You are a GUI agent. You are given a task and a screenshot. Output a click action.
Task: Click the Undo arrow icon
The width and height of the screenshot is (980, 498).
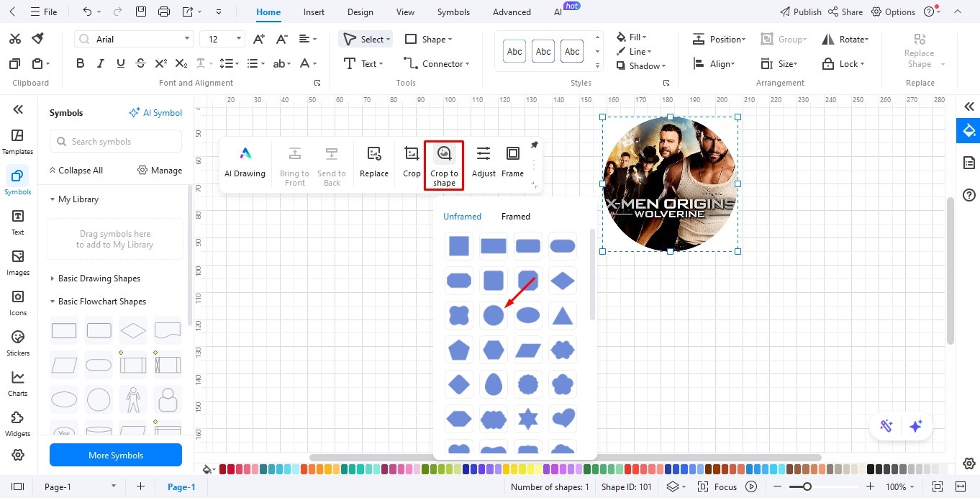(x=87, y=12)
